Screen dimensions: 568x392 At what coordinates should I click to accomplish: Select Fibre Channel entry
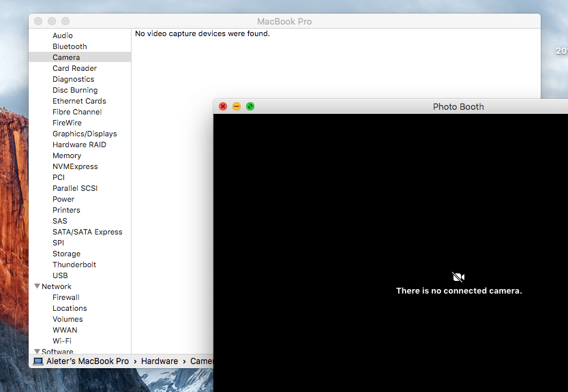(77, 112)
